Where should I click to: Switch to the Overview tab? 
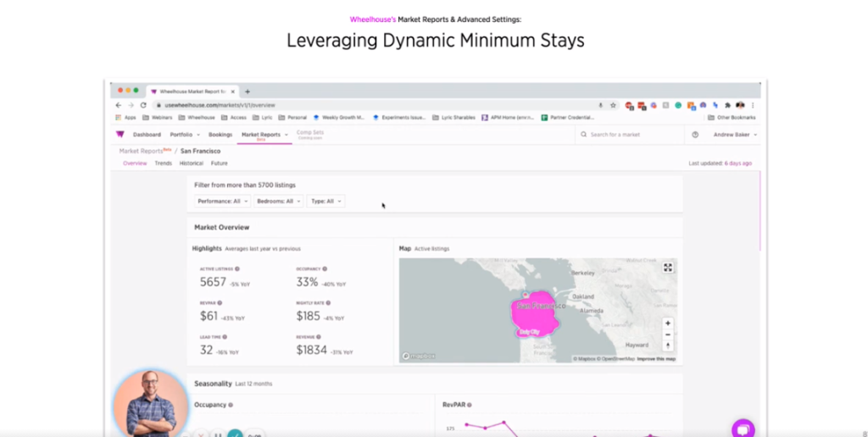(135, 163)
